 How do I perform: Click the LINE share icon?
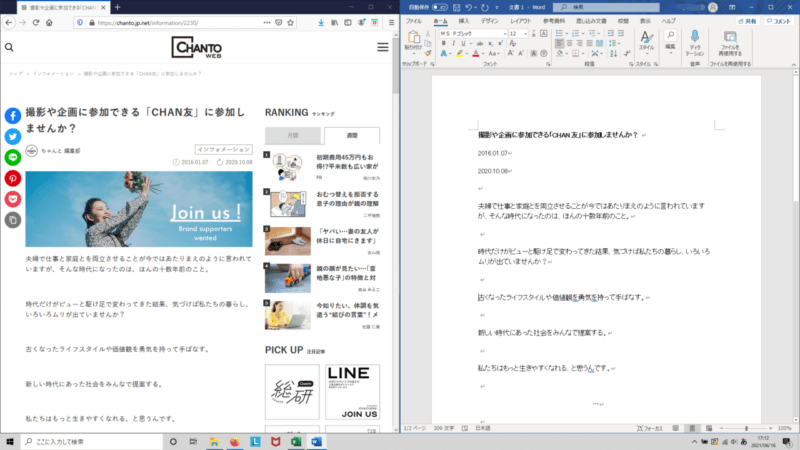coord(13,157)
